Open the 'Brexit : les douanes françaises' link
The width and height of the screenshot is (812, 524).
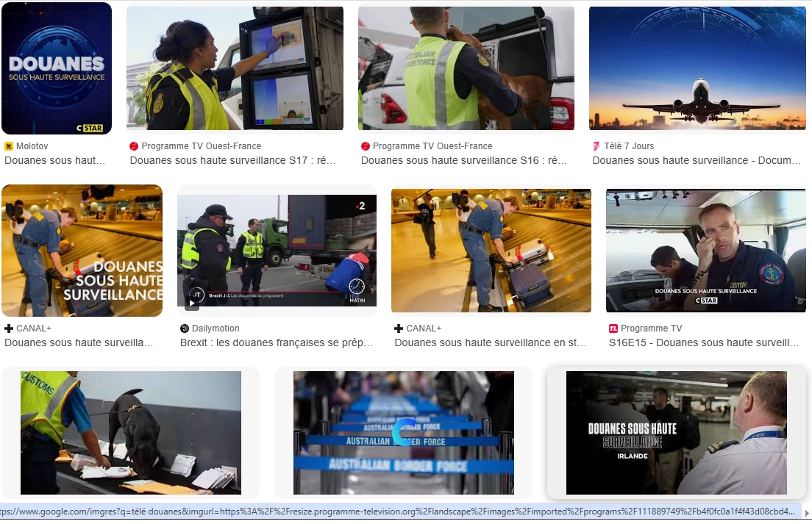[x=277, y=342]
